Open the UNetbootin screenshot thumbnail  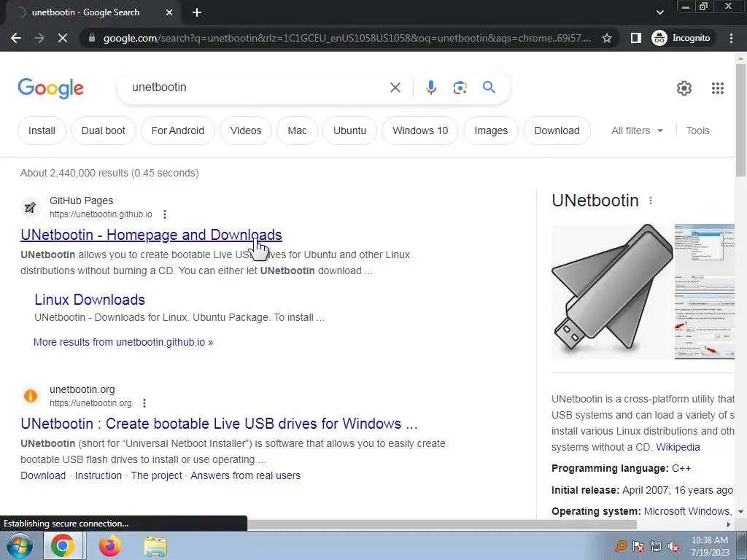(705, 291)
